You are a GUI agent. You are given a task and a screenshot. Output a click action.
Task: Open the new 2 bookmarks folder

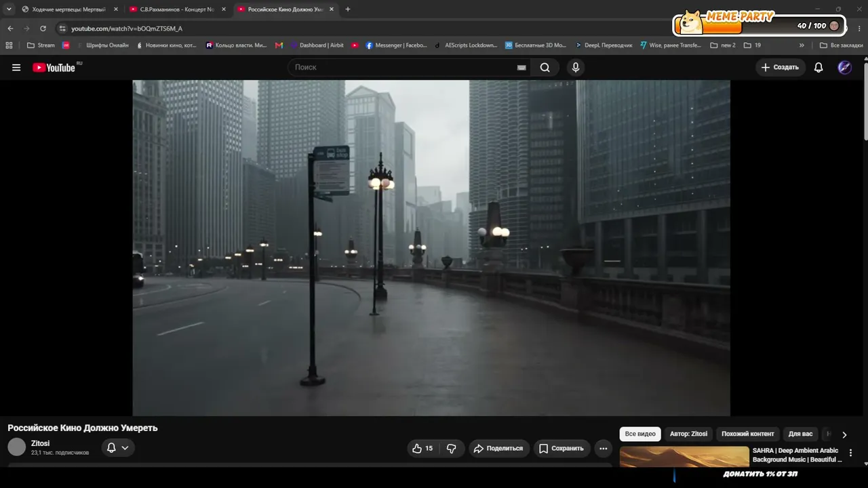723,45
